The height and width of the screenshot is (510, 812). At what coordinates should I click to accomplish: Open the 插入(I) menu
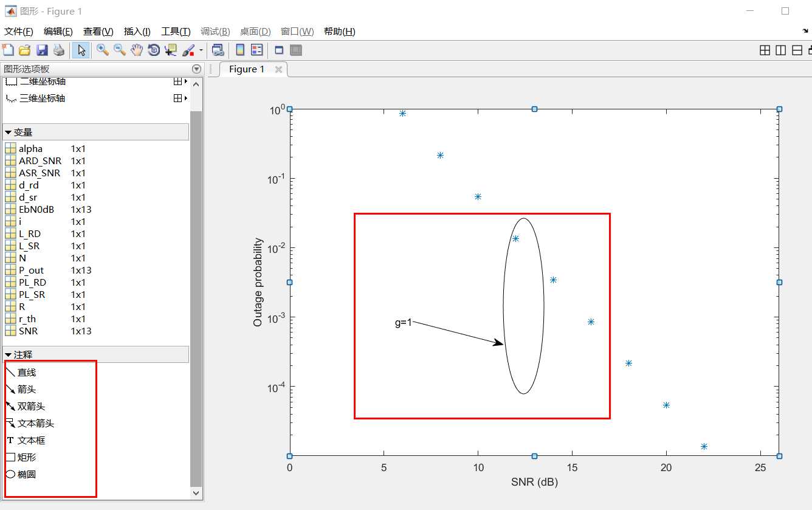point(137,32)
